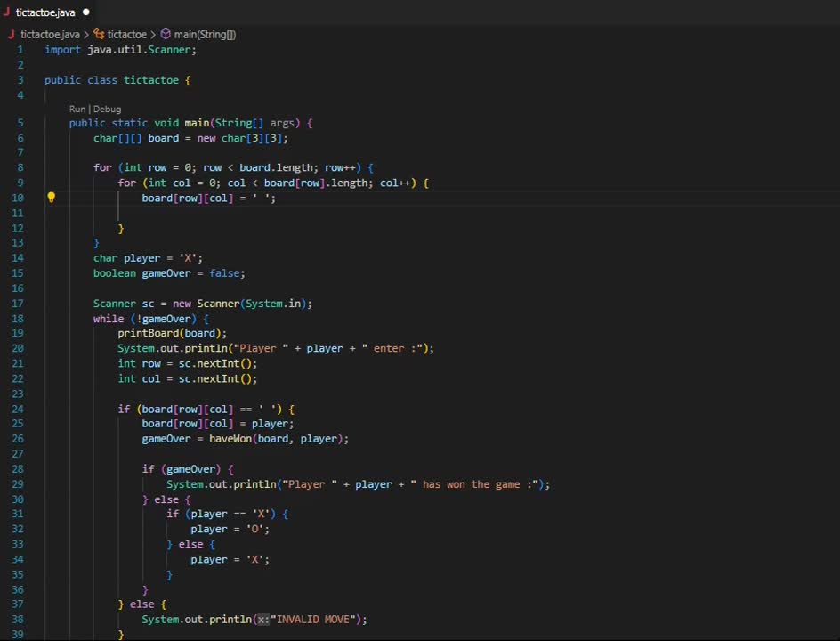Open the main(String[]) method breadcrumb
Screen dimensions: 840x641
click(x=205, y=35)
